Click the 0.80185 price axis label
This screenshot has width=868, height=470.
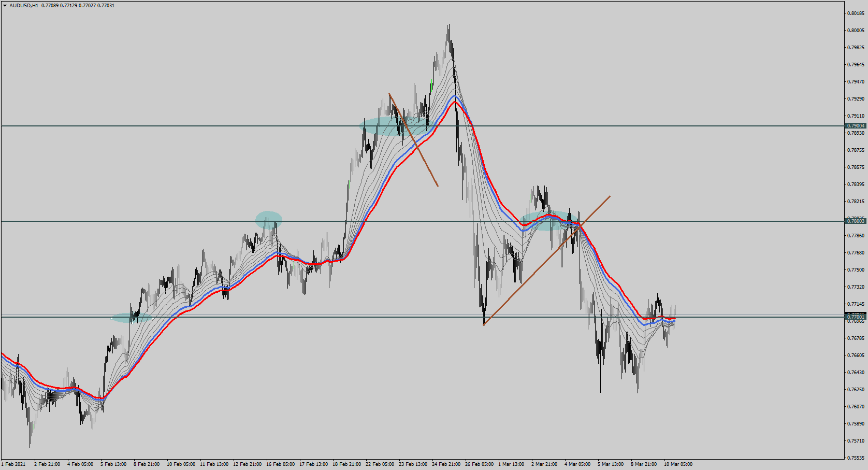tap(856, 13)
